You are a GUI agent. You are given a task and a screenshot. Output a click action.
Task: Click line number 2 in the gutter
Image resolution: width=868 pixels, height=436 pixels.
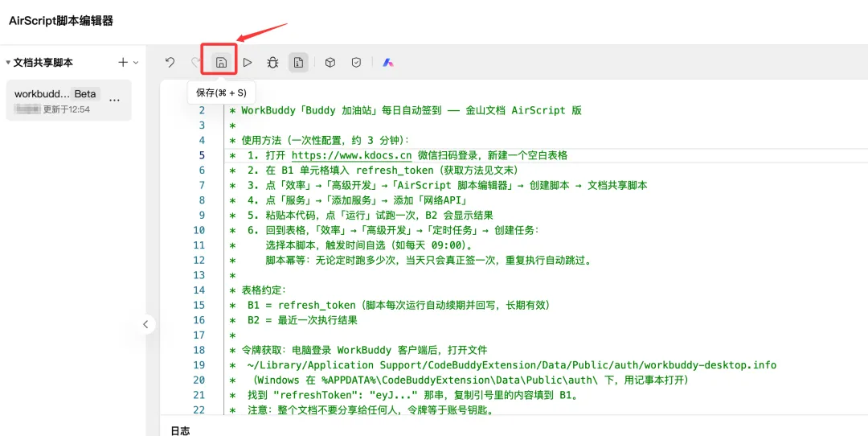tap(202, 110)
